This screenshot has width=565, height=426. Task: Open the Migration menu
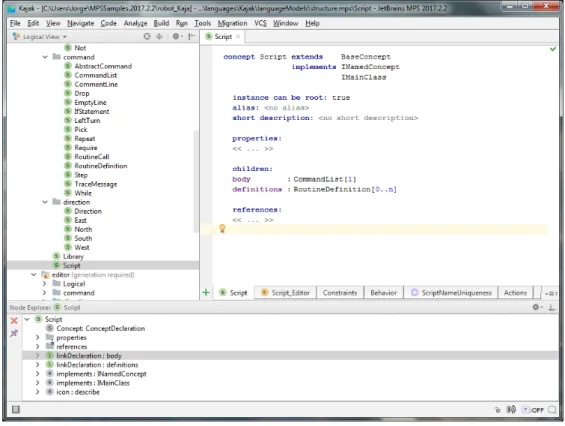(x=232, y=23)
